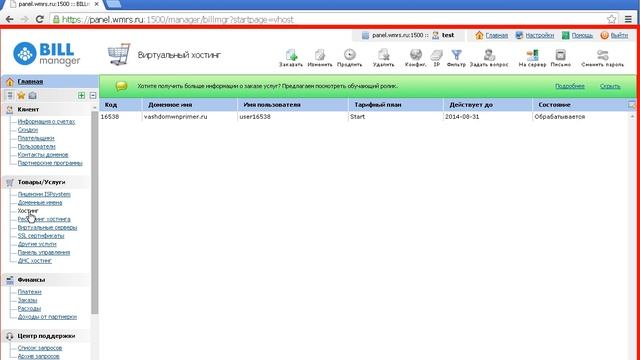Click the browser reload button
Viewport: 640px width, 360px height.
tap(40, 19)
